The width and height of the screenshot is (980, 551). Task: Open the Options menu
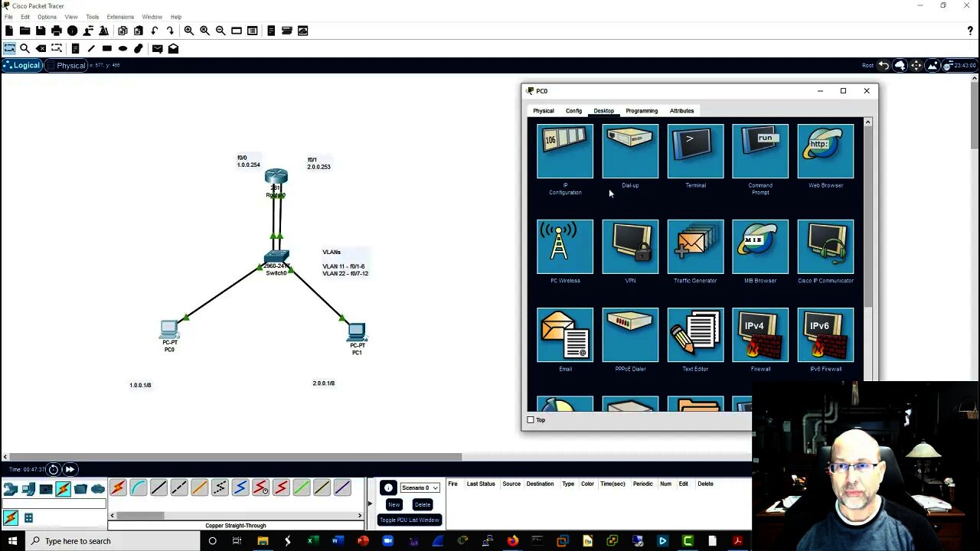pyautogui.click(x=47, y=17)
